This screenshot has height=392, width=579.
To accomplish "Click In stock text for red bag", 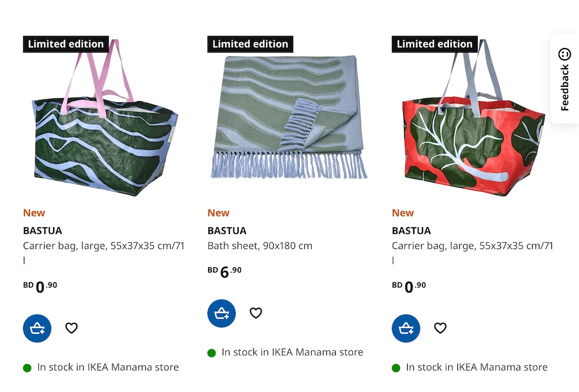I will coord(477,367).
